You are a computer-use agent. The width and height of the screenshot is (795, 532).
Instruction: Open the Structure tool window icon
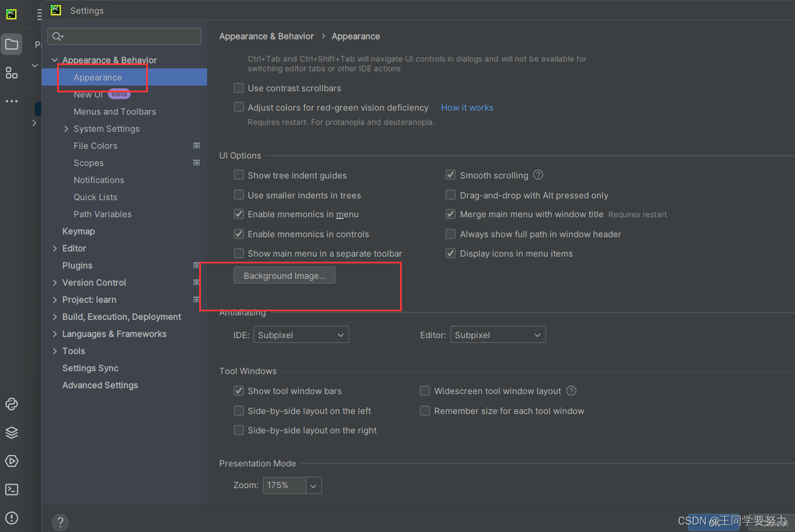coord(11,73)
